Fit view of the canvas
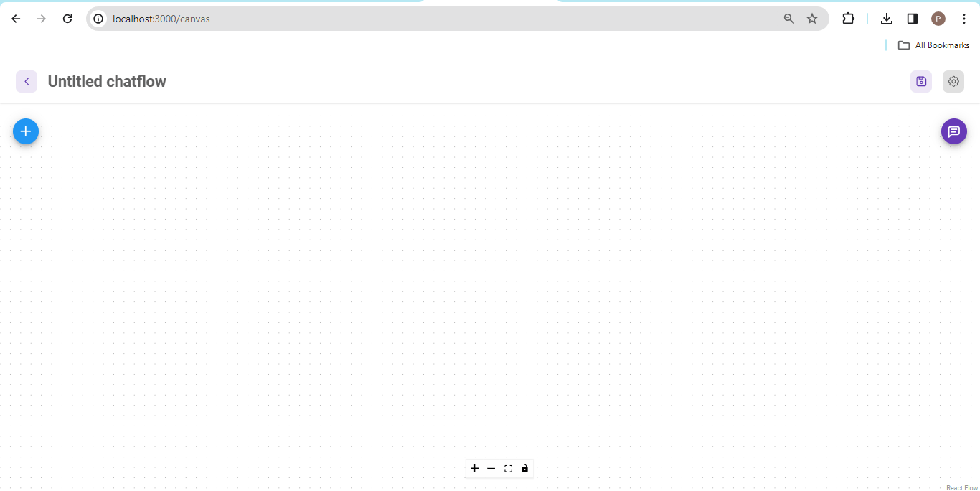Image resolution: width=980 pixels, height=491 pixels. [x=508, y=469]
